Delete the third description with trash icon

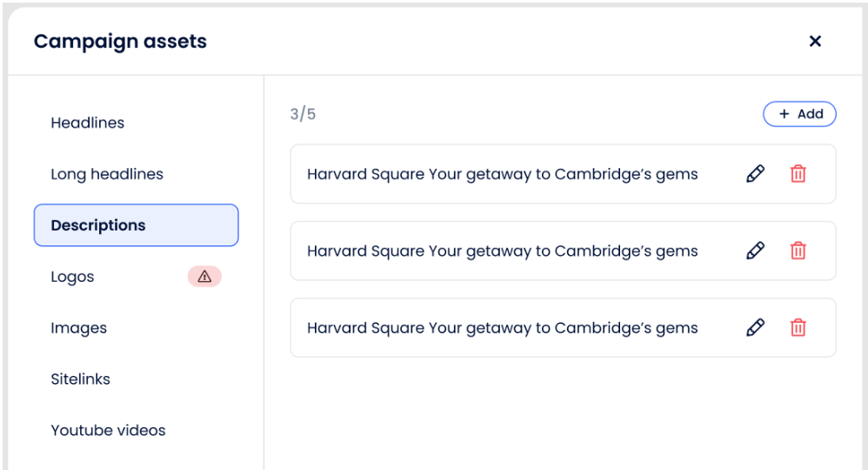pos(798,328)
